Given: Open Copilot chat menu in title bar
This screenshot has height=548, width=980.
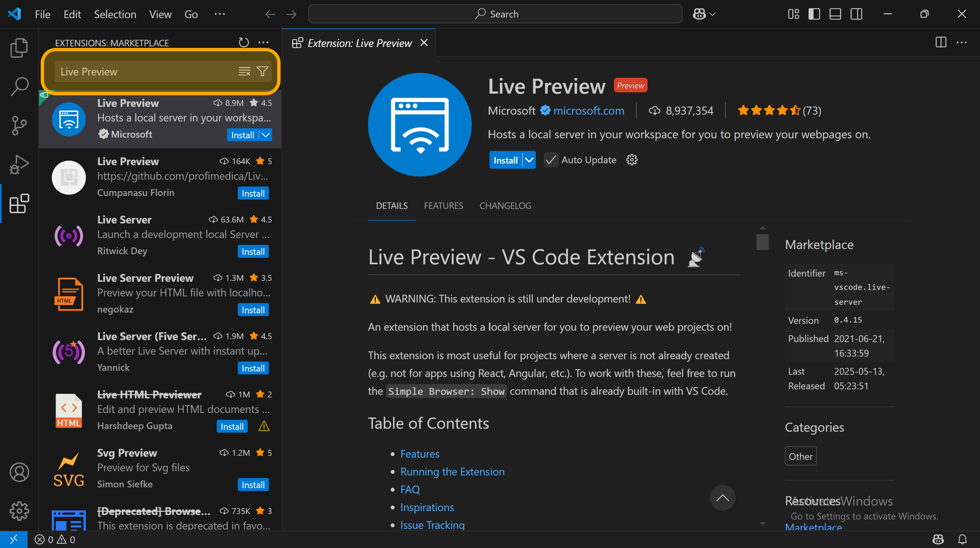Looking at the screenshot, I should [703, 14].
